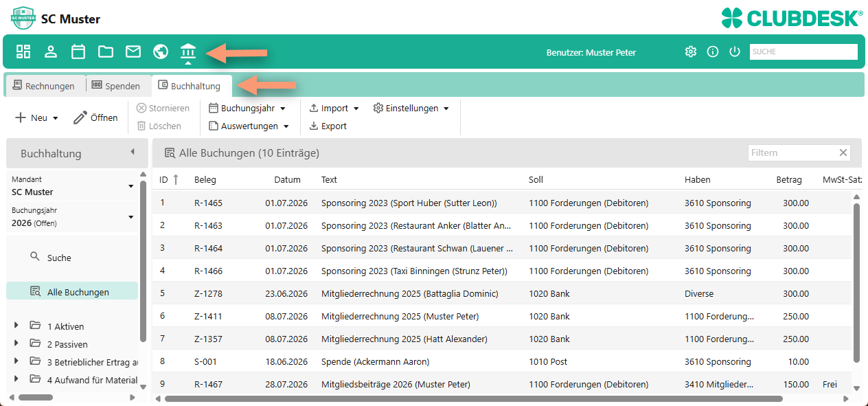The width and height of the screenshot is (868, 406).
Task: Select booking Z-1411 Muster Peter
Action: 502,316
